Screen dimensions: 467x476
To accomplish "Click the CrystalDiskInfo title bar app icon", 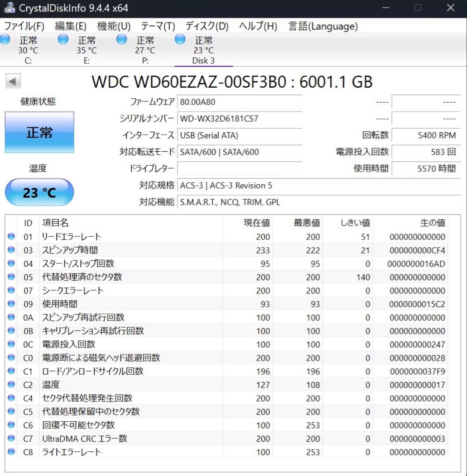I will coord(9,7).
